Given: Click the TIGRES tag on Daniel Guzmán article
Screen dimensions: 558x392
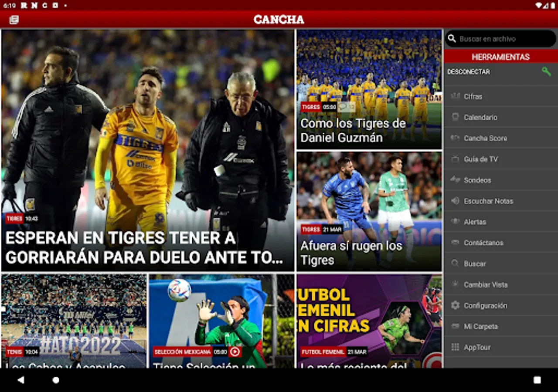Looking at the screenshot, I should [311, 107].
